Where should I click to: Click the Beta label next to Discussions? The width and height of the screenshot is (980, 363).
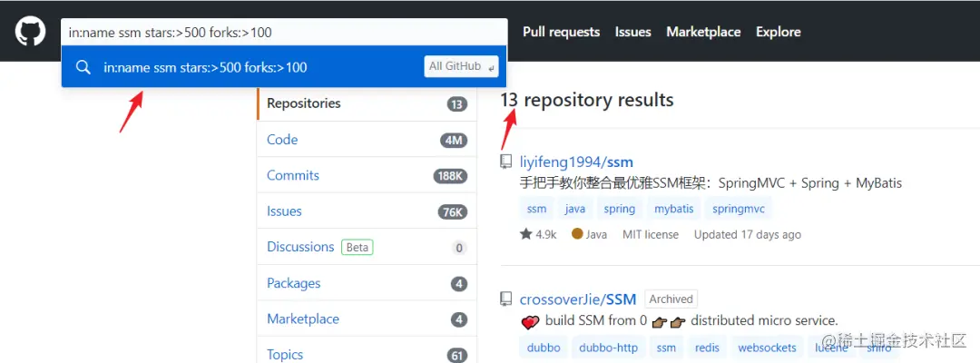point(357,248)
